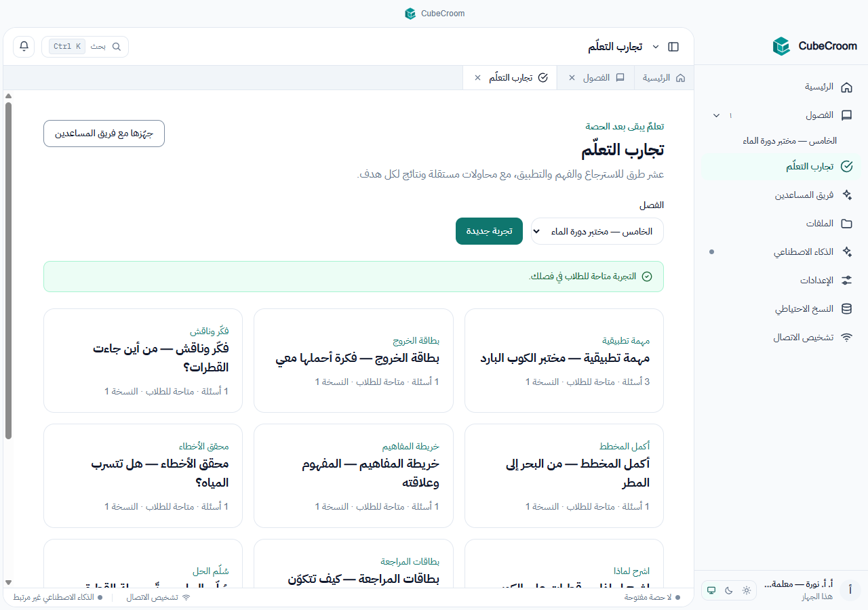The image size is (868, 610).
Task: Open card مهمة تطبيقية — مختبر الكوب البارد
Action: point(564,361)
